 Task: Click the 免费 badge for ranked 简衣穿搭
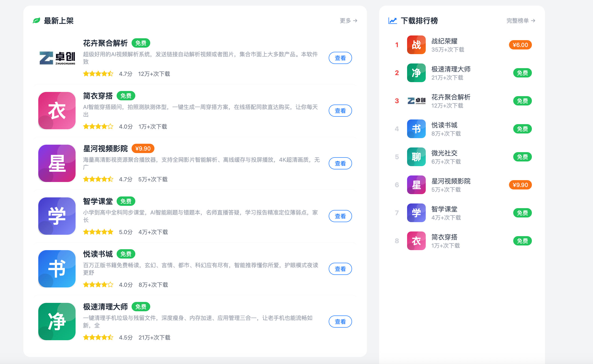[x=523, y=241]
